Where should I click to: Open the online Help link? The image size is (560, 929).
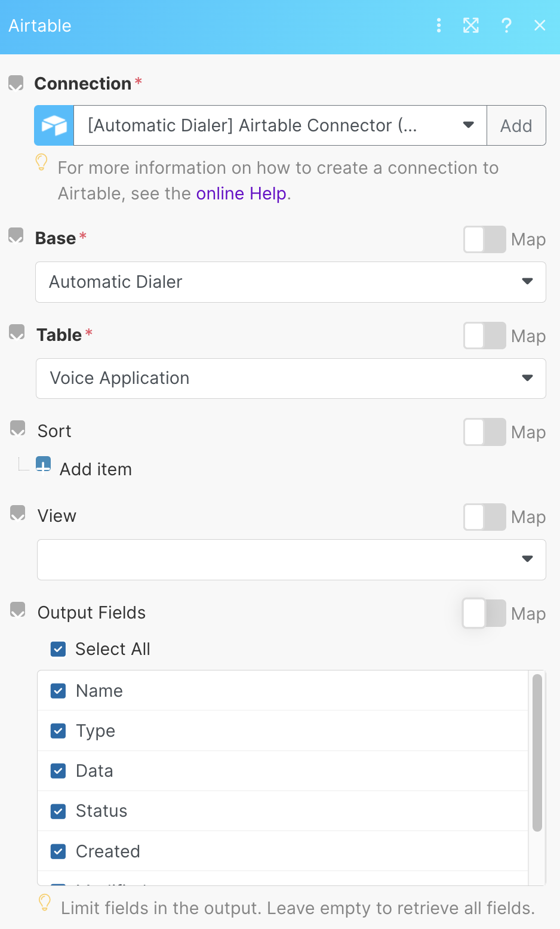pyautogui.click(x=241, y=193)
